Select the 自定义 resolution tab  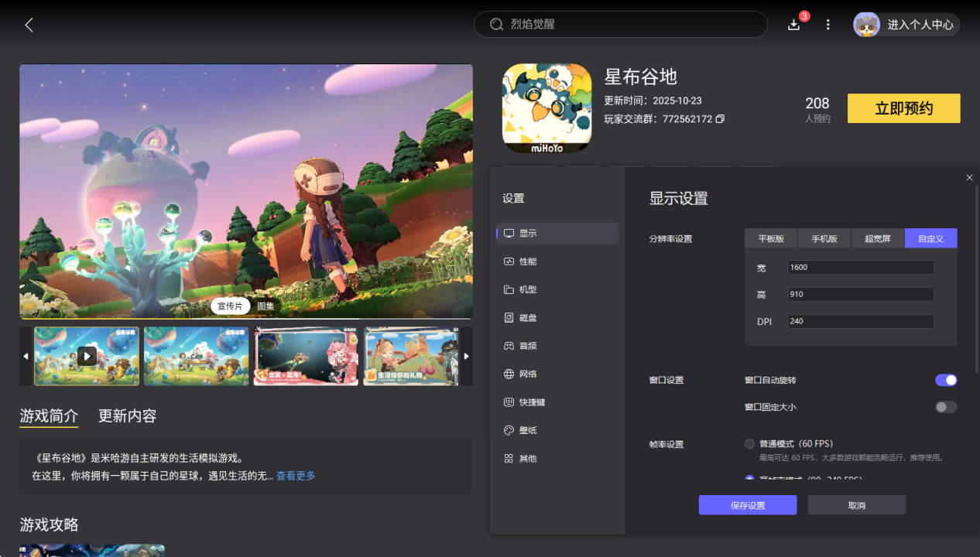pos(931,238)
